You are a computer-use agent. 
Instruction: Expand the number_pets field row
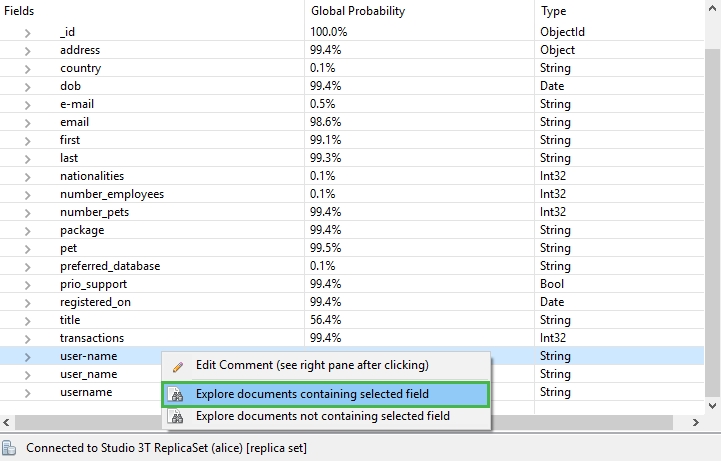point(28,213)
